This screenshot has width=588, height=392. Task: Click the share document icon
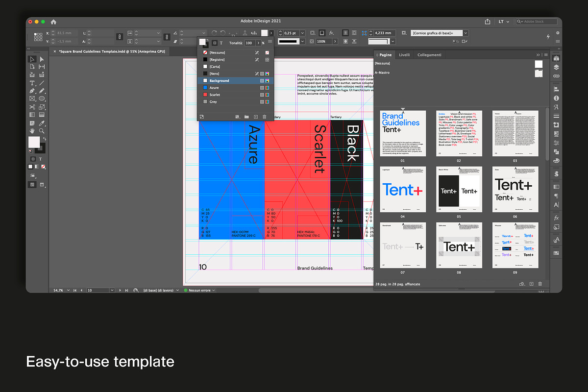pyautogui.click(x=488, y=22)
